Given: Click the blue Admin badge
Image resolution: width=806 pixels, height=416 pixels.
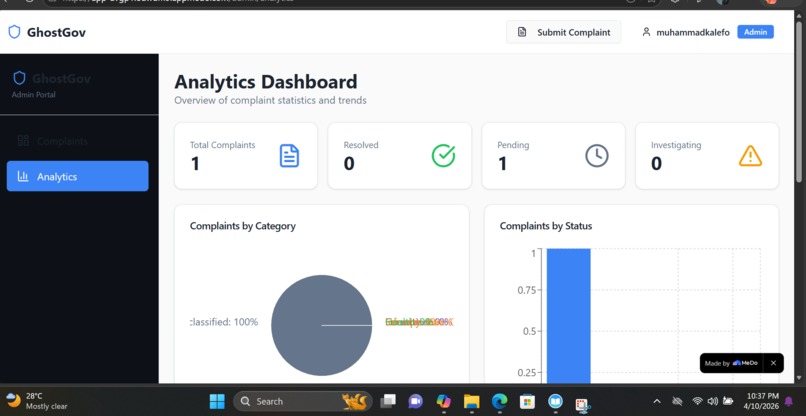Looking at the screenshot, I should (755, 32).
